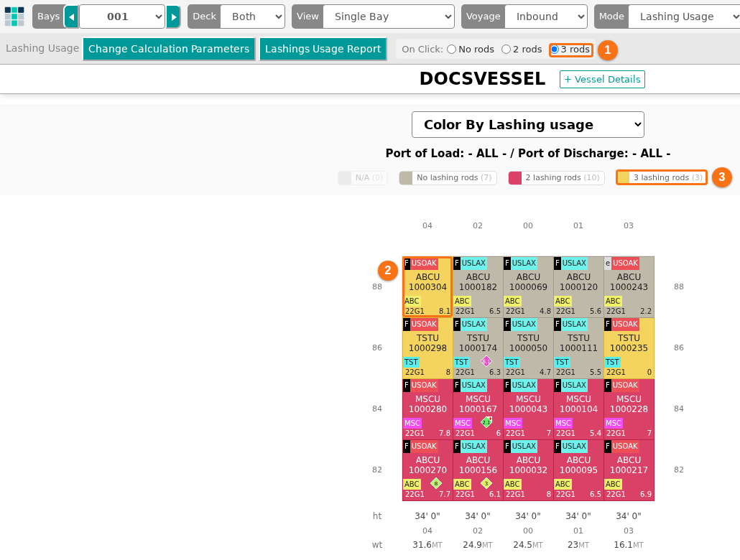Open the Bays 001 dropdown
Viewport: 740px width, 560px height.
[x=122, y=17]
